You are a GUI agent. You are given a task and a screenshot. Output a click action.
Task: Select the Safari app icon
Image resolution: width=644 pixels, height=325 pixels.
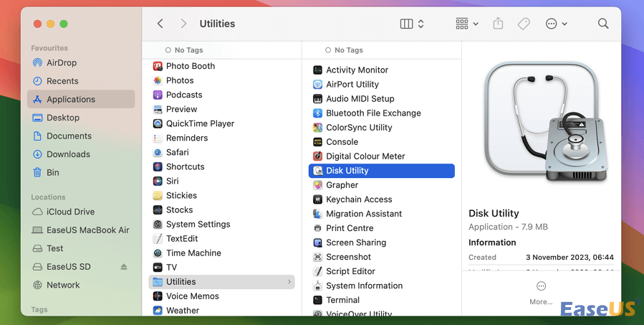(158, 152)
